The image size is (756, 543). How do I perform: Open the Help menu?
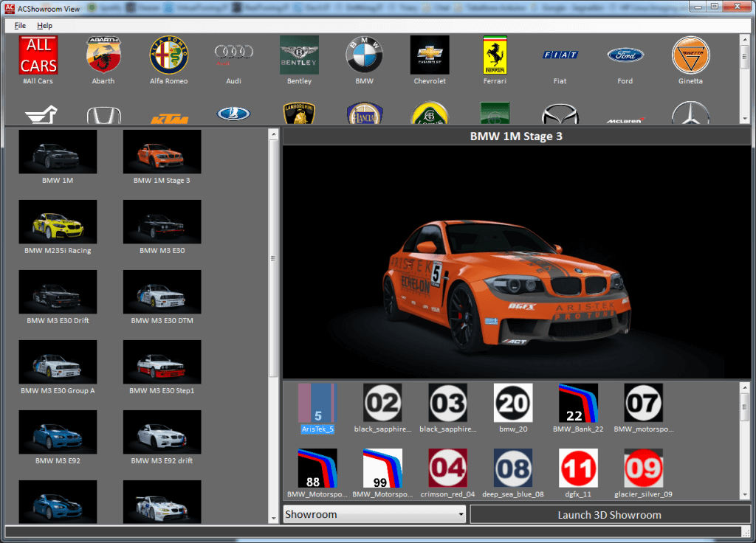(44, 26)
